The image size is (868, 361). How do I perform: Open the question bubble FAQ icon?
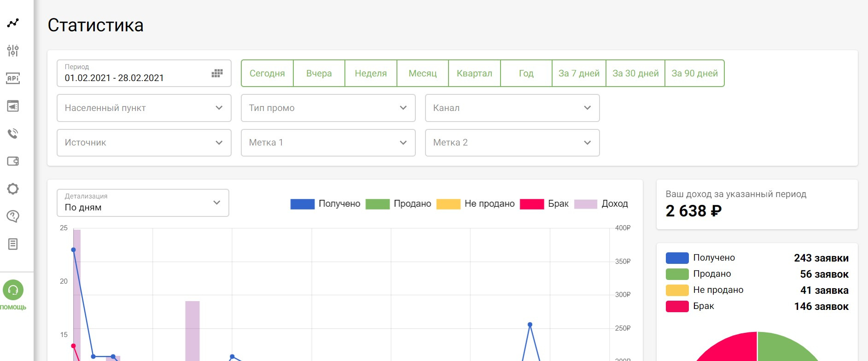click(x=13, y=216)
